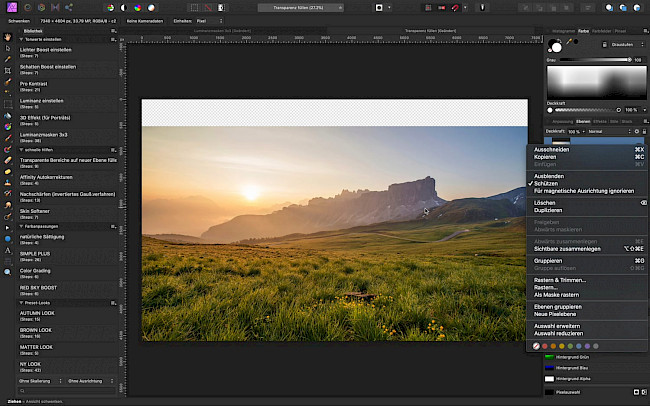
Task: Click the Deckkraft opacity slider
Action: point(588,109)
